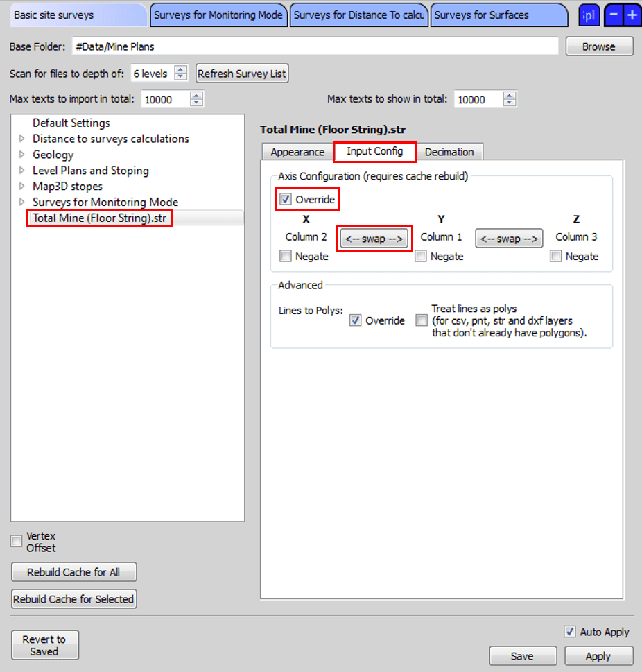Select the Surveys for Surfaces tab
Viewport: 642px width, 672px height.
(498, 14)
